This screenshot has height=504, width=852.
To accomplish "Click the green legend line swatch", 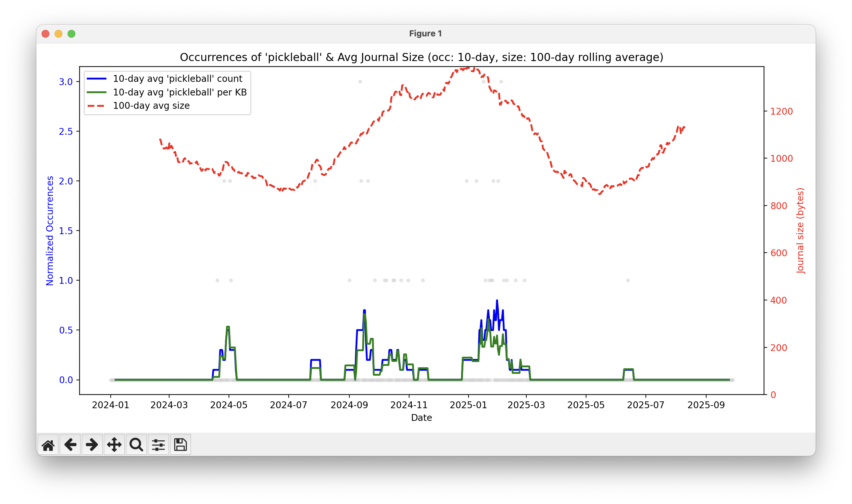I will point(97,92).
